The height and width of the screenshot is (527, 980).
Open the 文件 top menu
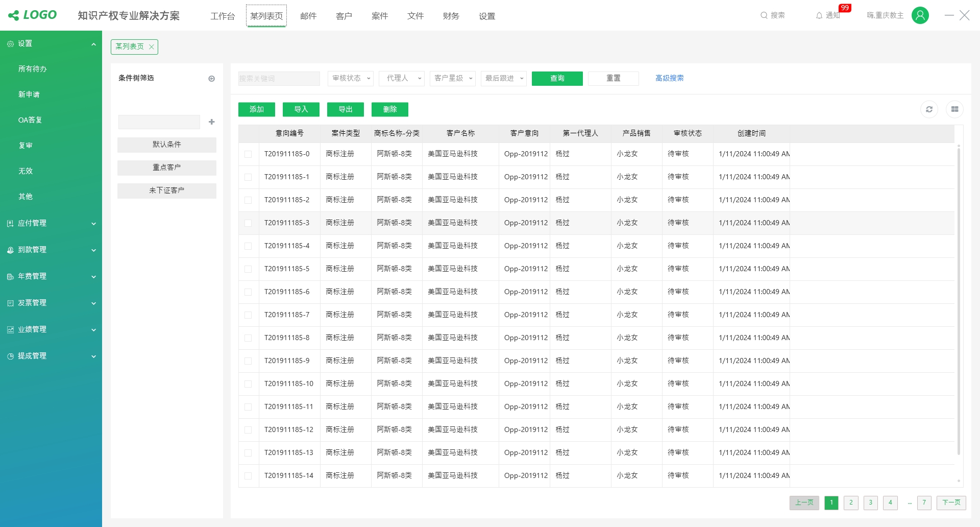(x=415, y=16)
